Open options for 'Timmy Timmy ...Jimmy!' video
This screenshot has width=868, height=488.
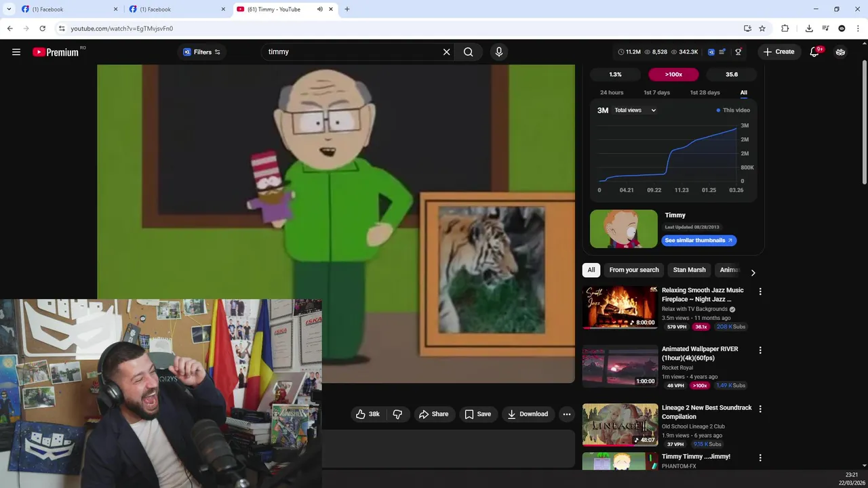pos(760,458)
